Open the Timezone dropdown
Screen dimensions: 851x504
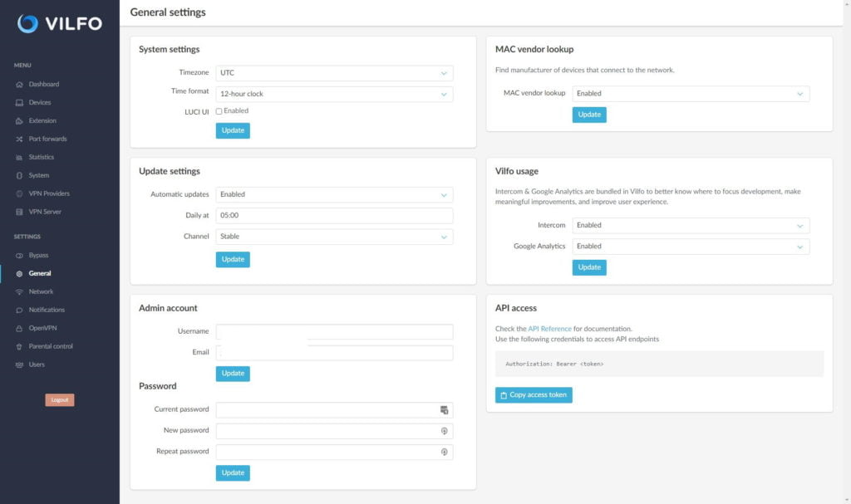[x=334, y=73]
